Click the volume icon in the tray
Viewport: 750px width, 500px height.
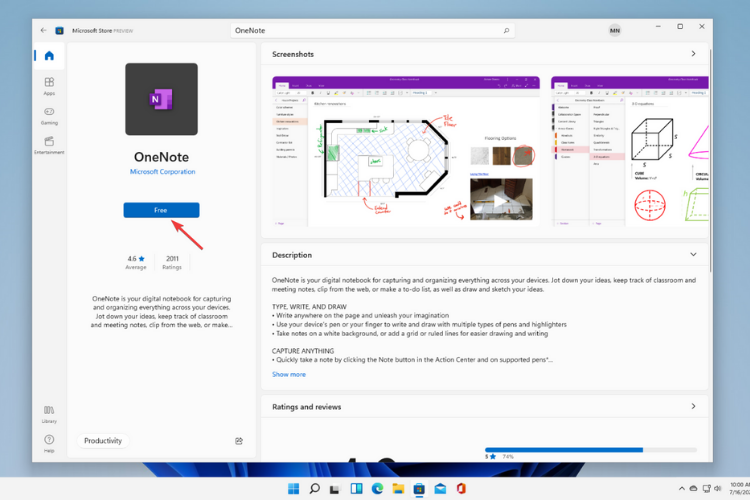717,489
